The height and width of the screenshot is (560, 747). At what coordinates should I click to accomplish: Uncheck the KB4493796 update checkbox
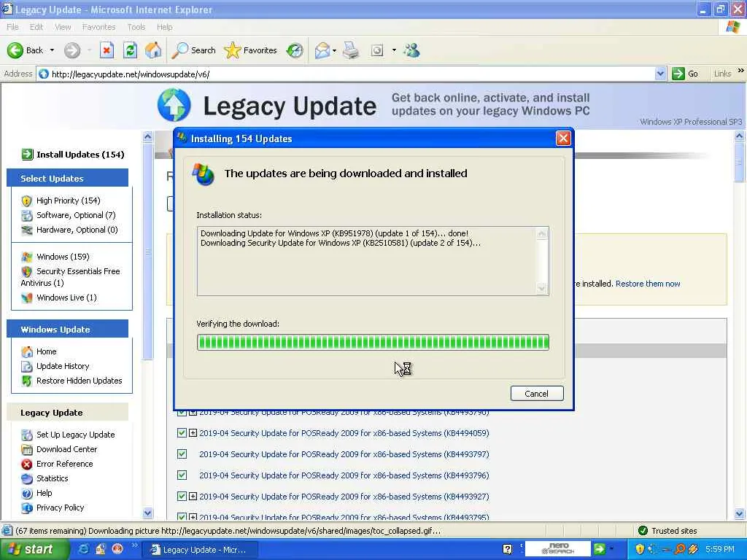[182, 475]
